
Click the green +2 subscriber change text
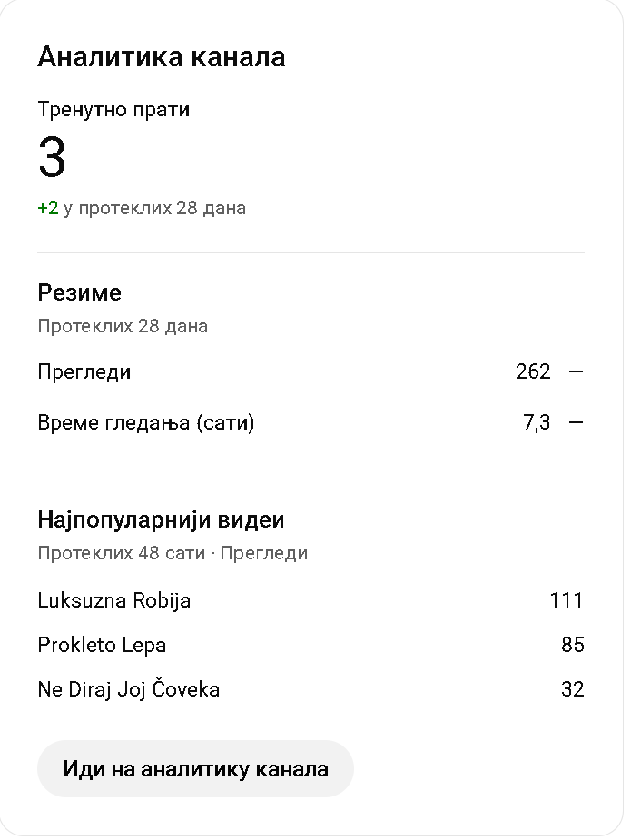(48, 208)
